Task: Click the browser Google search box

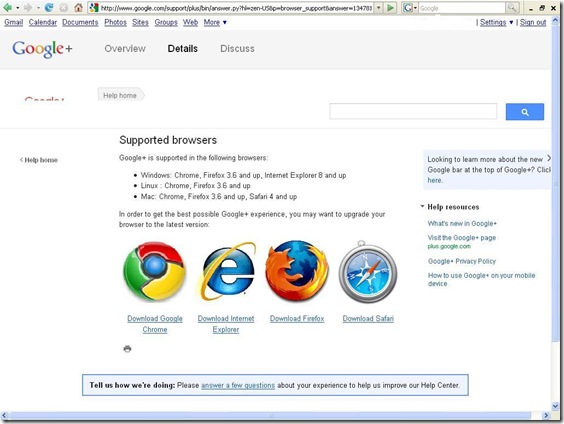Action: point(462,8)
